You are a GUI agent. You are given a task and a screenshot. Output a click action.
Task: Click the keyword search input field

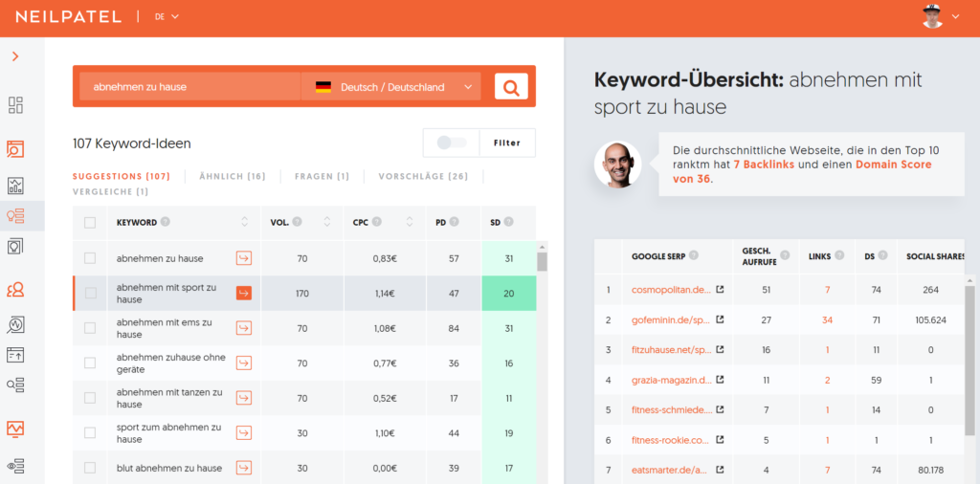pos(189,87)
